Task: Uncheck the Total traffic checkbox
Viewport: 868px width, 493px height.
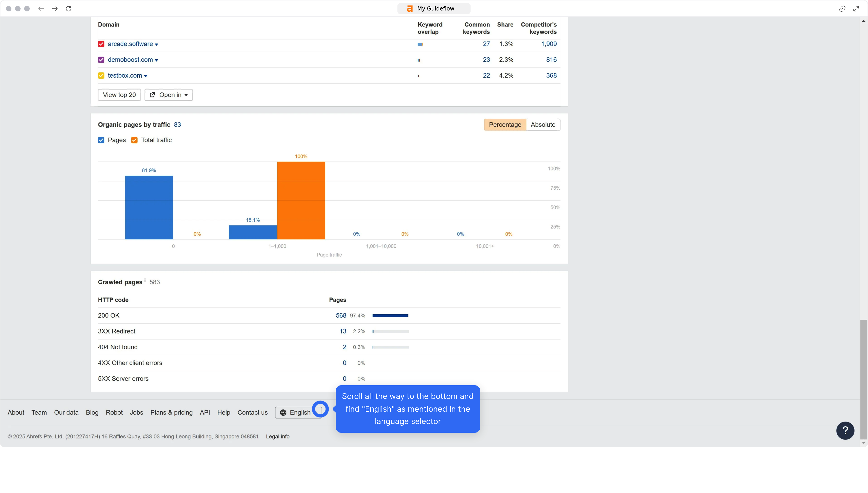Action: tap(134, 140)
